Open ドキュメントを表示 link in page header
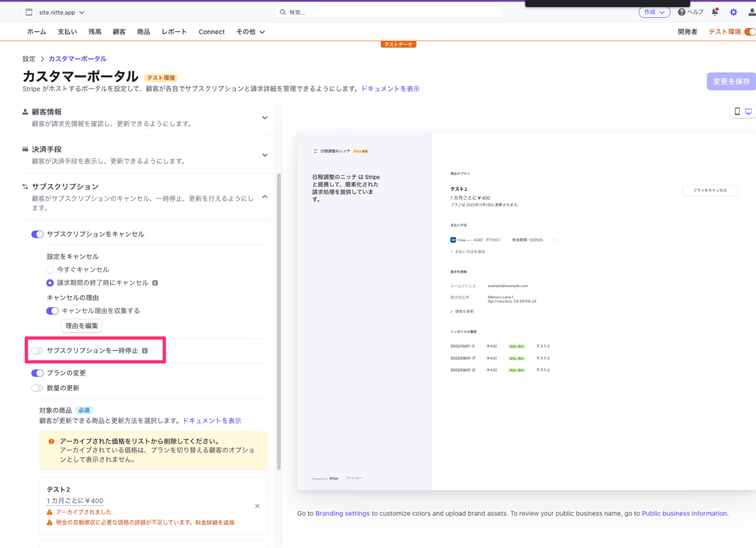This screenshot has width=756, height=548. click(x=390, y=89)
